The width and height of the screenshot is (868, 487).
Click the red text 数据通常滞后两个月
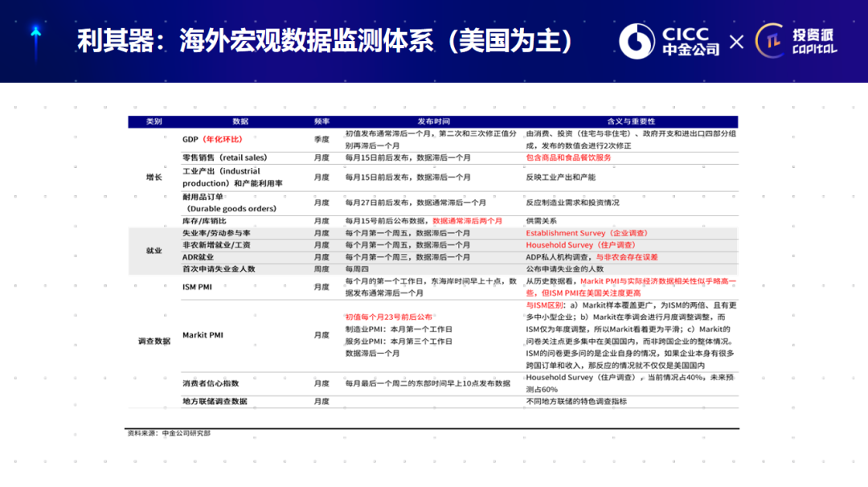(467, 221)
